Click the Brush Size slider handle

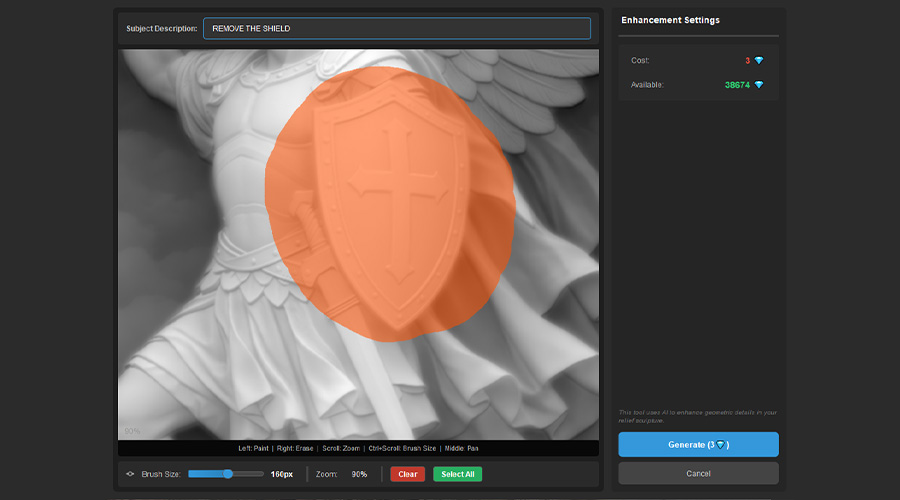pyautogui.click(x=228, y=474)
